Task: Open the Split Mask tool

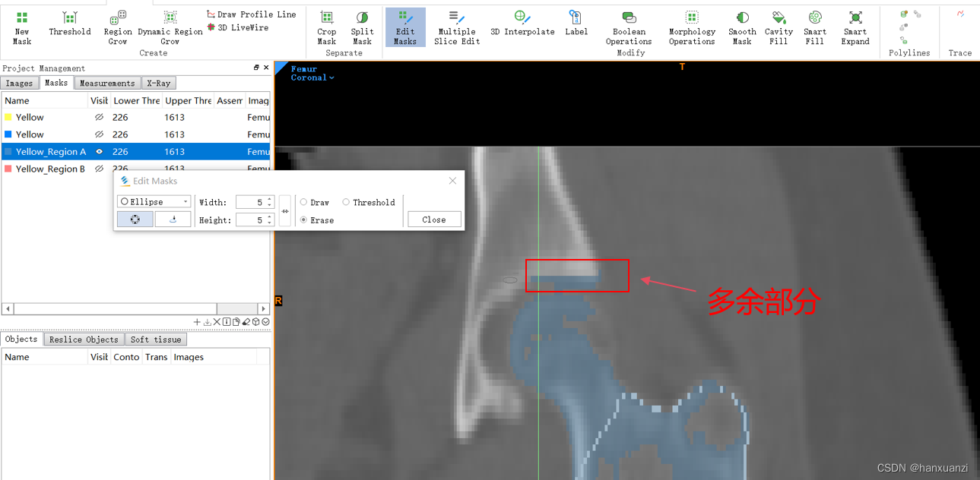Action: point(362,28)
